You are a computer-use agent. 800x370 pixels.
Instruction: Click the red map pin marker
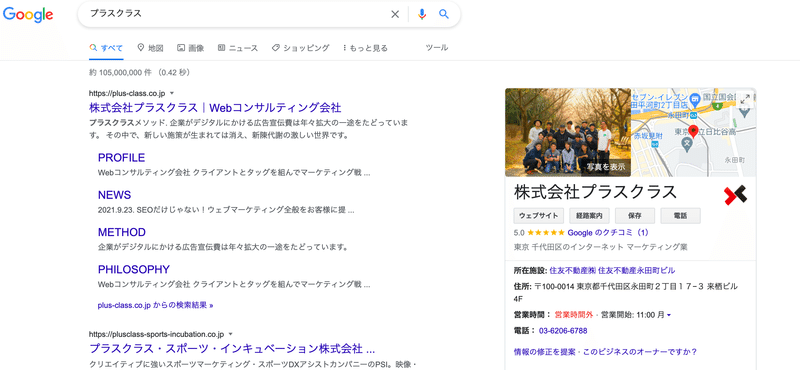point(693,131)
